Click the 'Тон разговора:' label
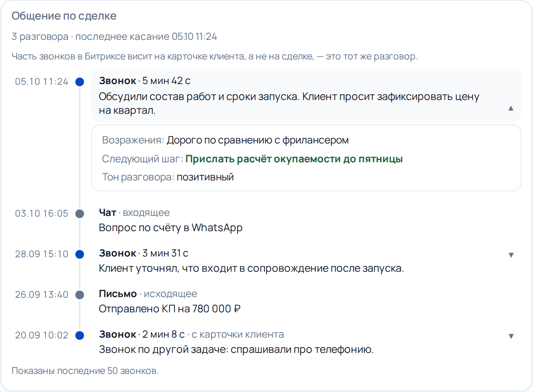 (138, 177)
